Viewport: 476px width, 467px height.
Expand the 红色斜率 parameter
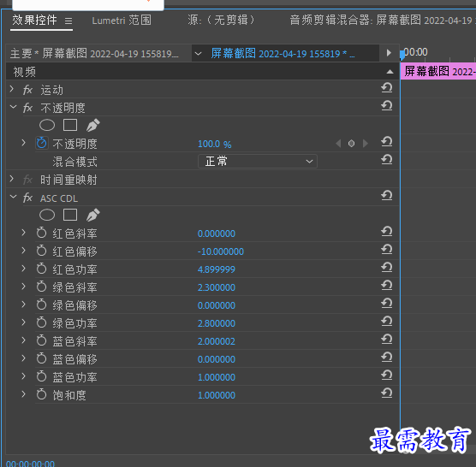[x=24, y=233]
